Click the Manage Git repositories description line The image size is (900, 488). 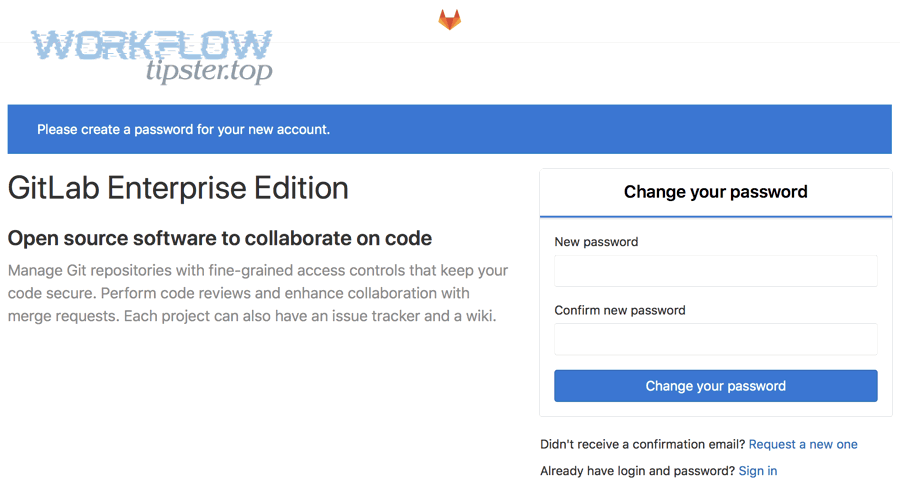[x=258, y=271]
